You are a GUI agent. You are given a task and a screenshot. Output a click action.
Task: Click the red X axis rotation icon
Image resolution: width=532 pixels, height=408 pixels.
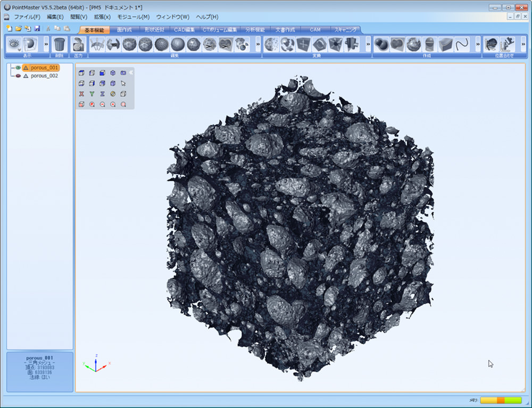click(81, 94)
